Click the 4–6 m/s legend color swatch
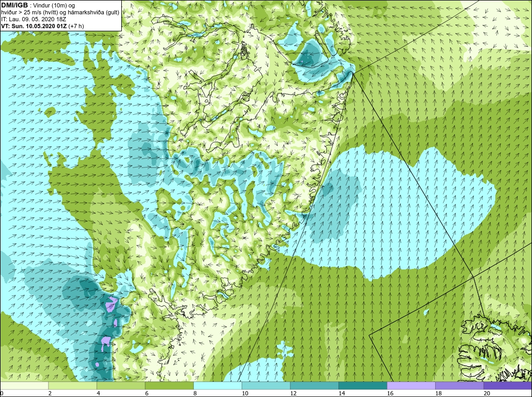 (x=121, y=385)
